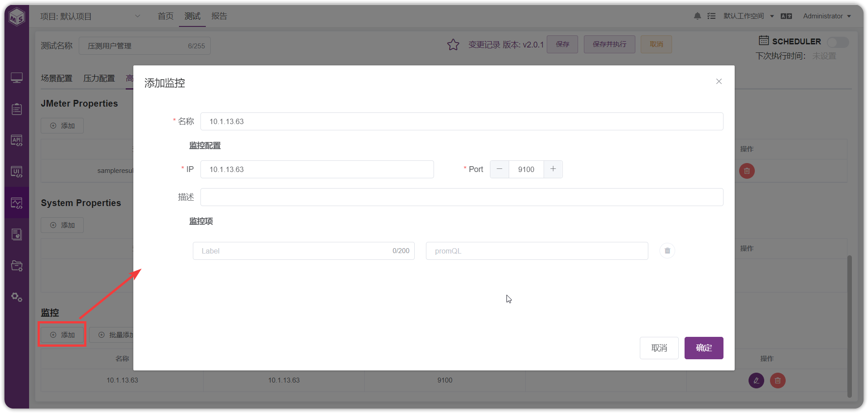868x413 pixels.
Task: Edit the 10.1.13.63 monitor row
Action: coord(756,381)
